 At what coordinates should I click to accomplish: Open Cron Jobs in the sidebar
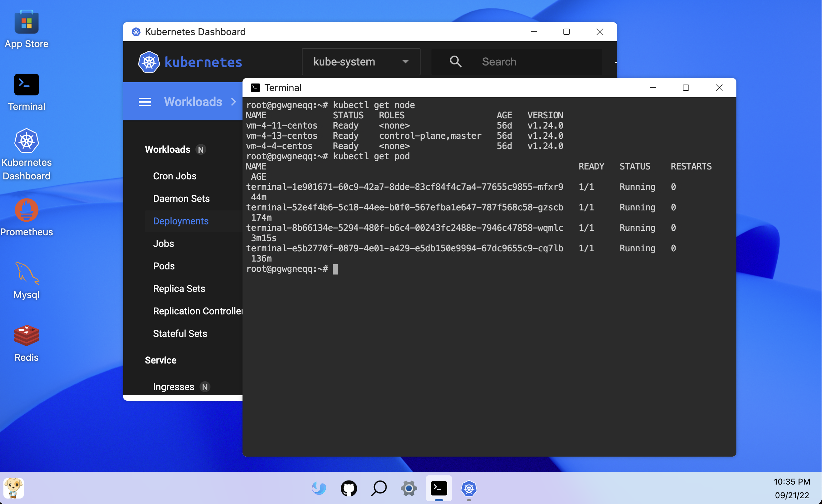(175, 176)
